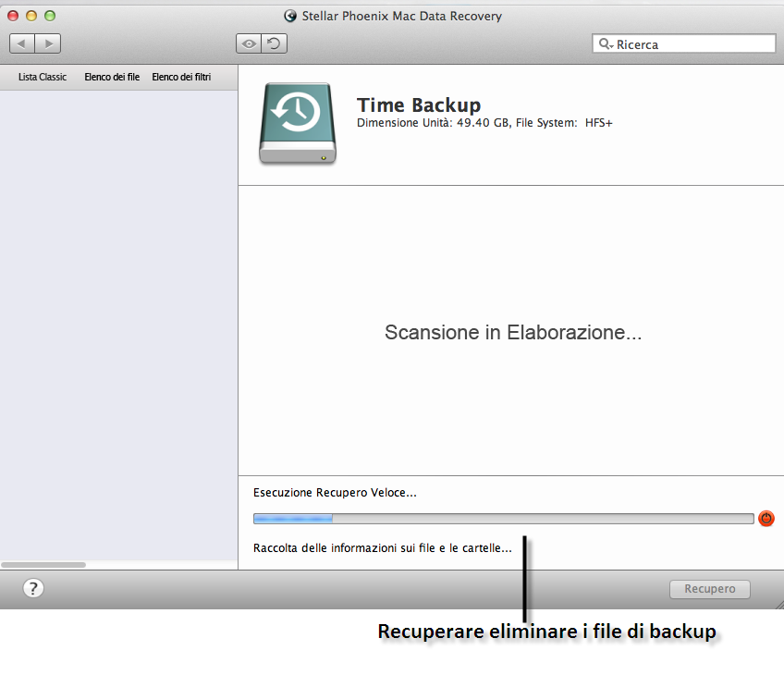Click the Recupero button
784x675 pixels.
click(710, 589)
